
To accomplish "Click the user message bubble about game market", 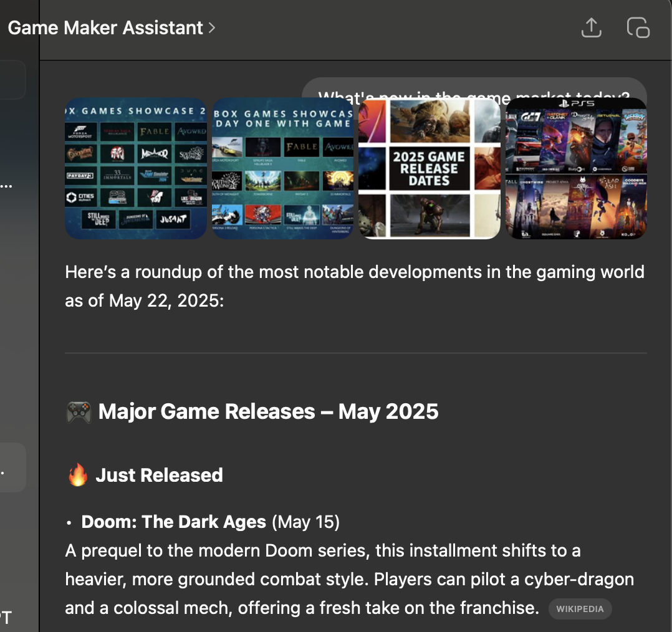I will pyautogui.click(x=474, y=89).
